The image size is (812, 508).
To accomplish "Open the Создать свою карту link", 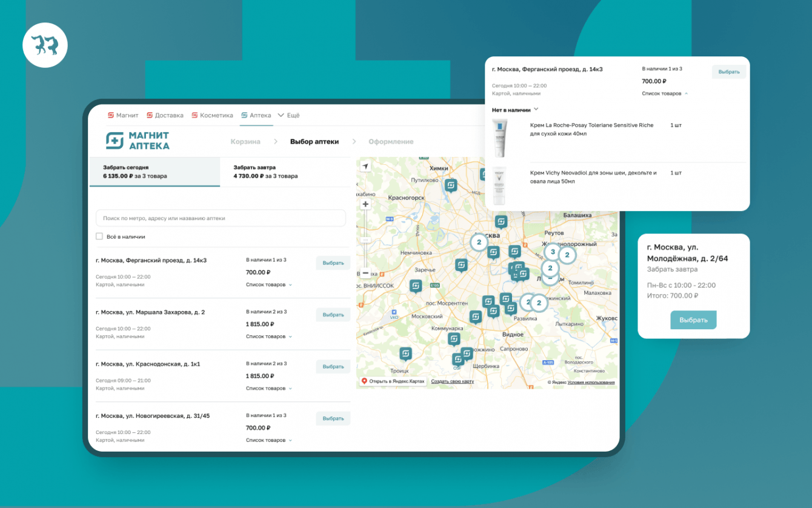I will [452, 381].
